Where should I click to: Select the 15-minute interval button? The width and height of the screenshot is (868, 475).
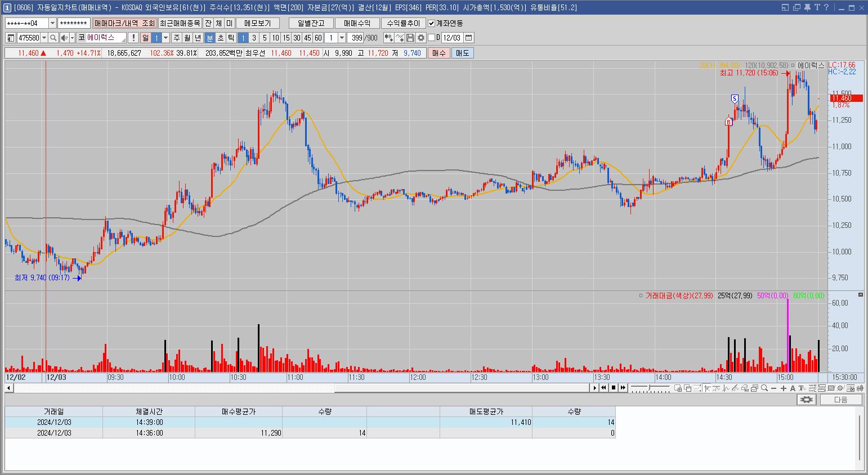[286, 38]
